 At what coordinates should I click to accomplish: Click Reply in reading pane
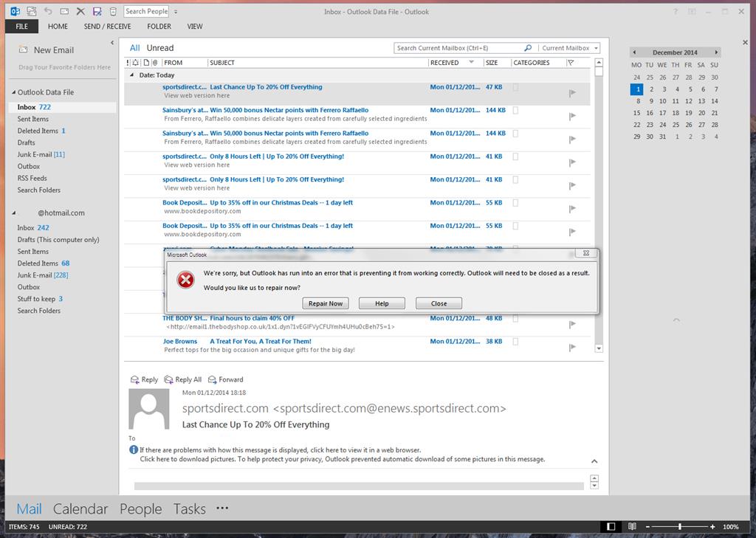point(144,380)
